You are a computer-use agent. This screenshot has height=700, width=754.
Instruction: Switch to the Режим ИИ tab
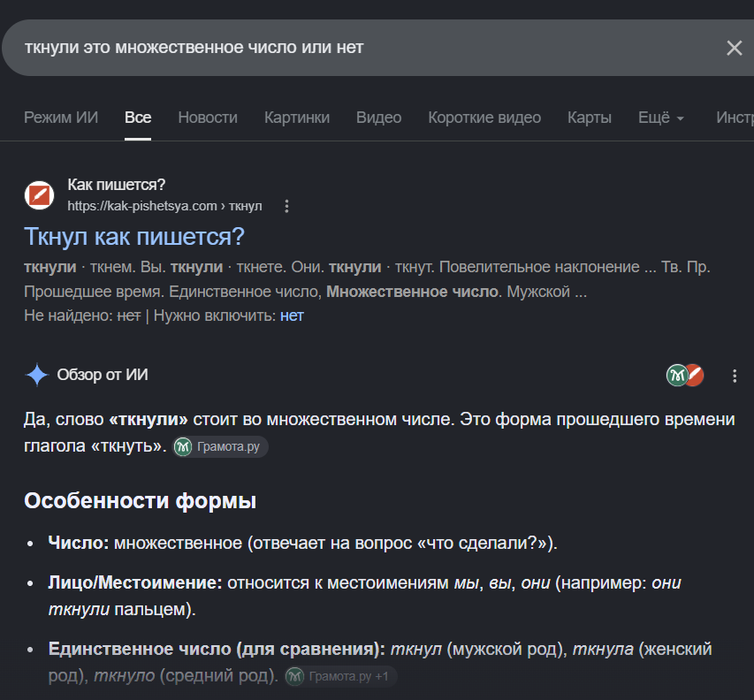61,118
